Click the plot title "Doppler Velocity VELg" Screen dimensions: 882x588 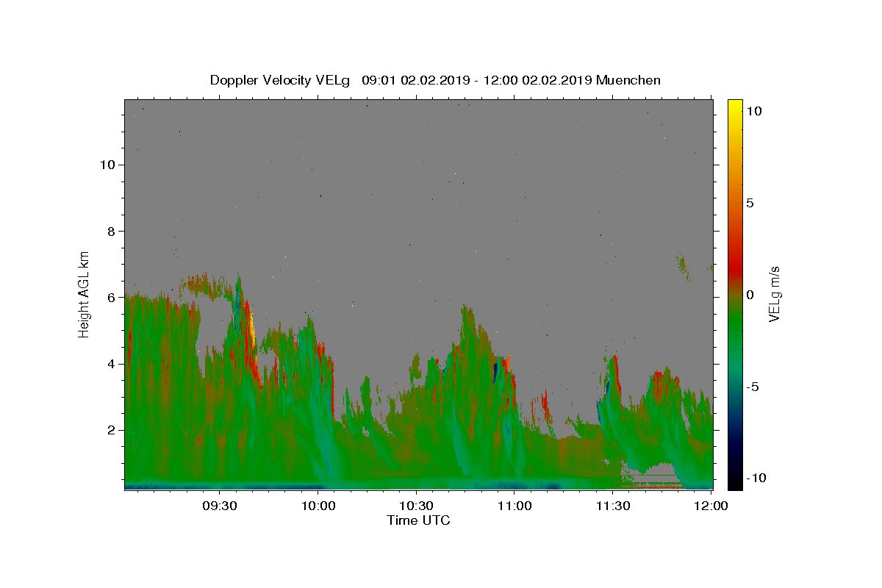click(280, 80)
